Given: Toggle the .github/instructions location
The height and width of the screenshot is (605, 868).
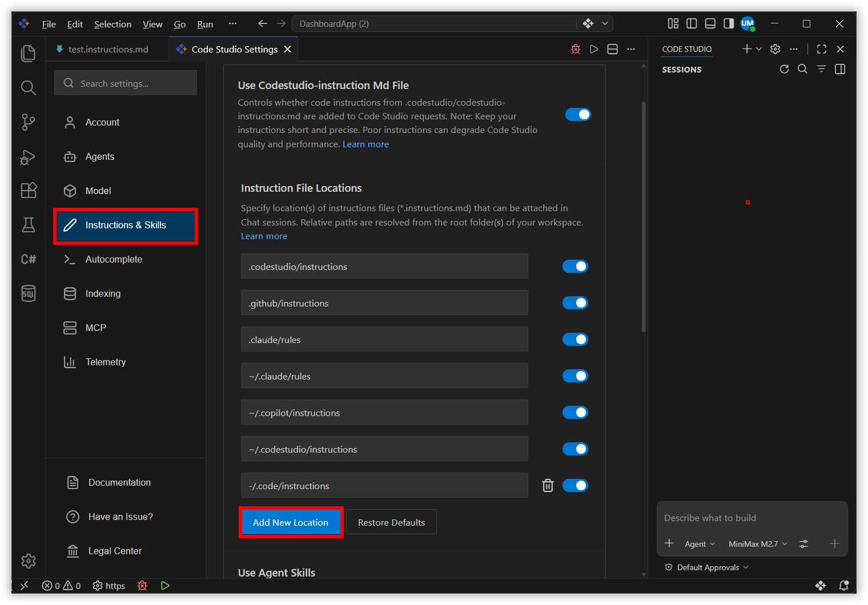Looking at the screenshot, I should (575, 303).
